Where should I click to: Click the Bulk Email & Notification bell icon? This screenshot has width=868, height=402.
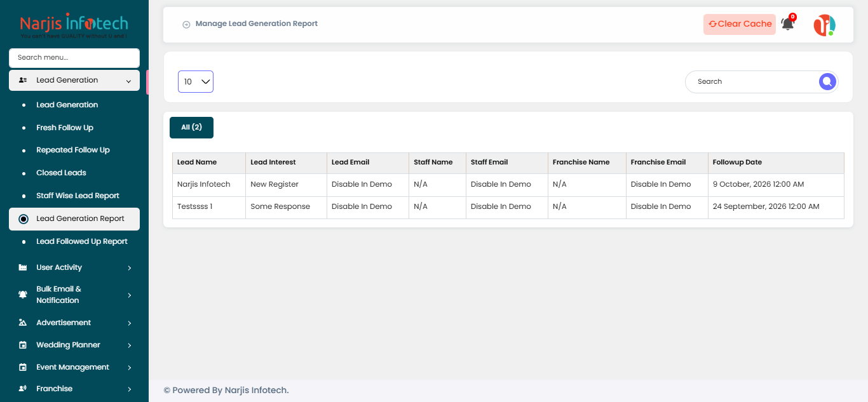[x=23, y=295]
